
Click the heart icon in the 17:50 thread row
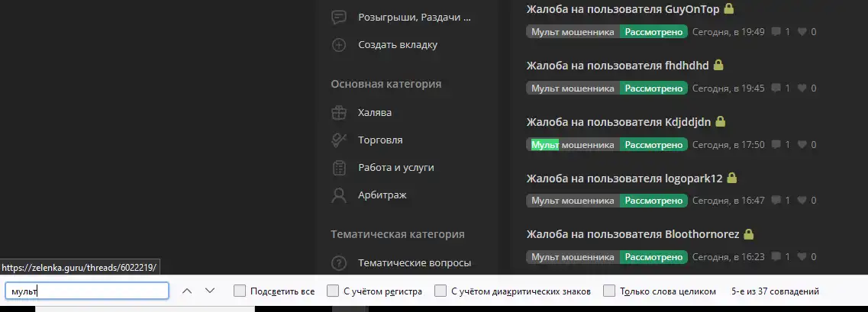click(x=802, y=144)
